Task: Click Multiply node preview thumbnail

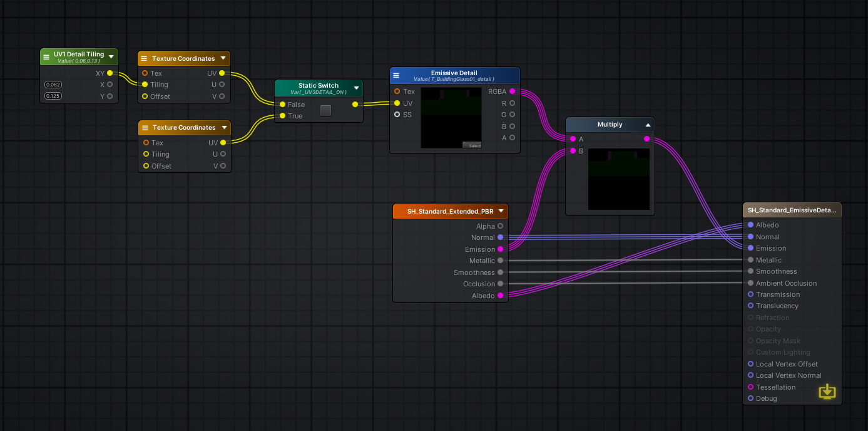Action: pyautogui.click(x=619, y=179)
